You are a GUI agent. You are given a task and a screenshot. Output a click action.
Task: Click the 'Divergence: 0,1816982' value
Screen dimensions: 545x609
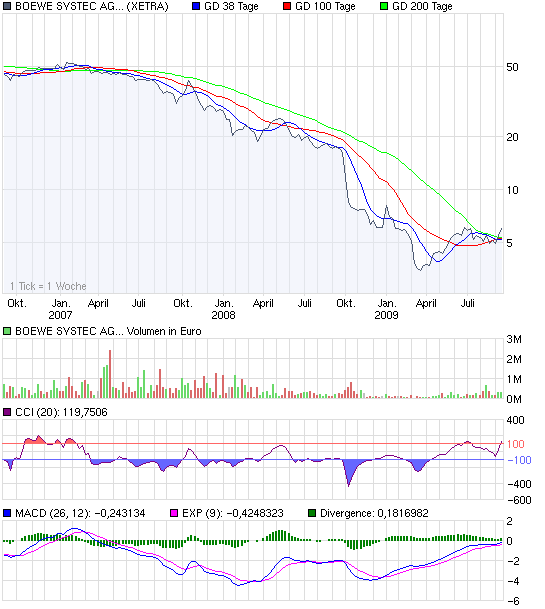(x=374, y=513)
